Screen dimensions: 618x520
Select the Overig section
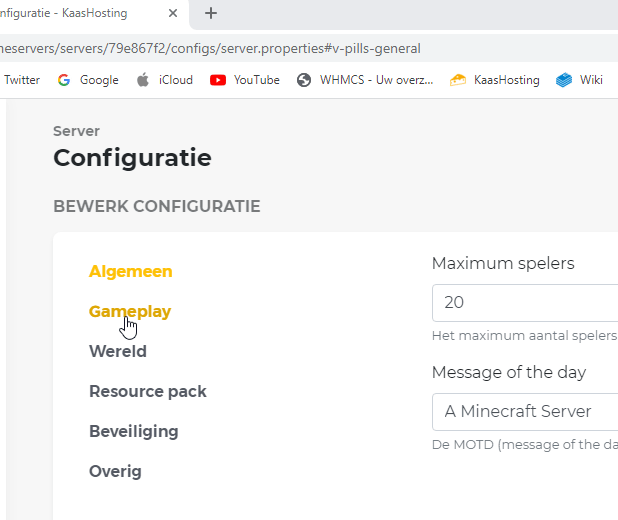pos(115,471)
